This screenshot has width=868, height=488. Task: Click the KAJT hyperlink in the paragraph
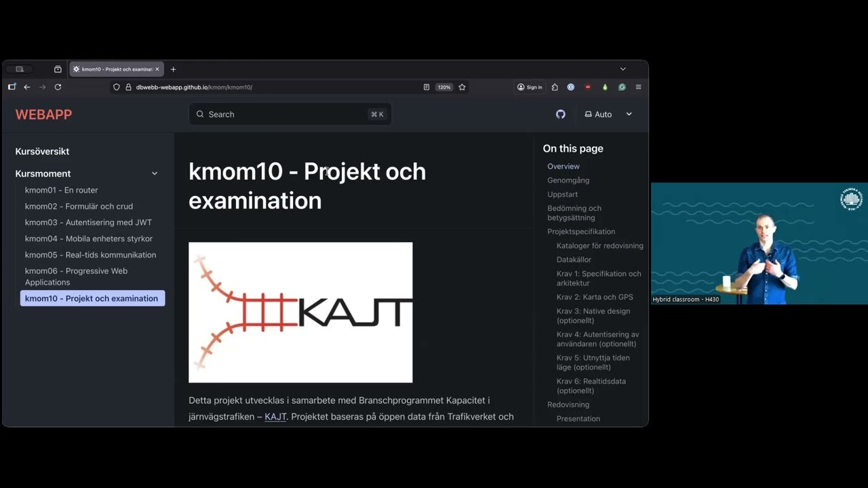click(275, 417)
